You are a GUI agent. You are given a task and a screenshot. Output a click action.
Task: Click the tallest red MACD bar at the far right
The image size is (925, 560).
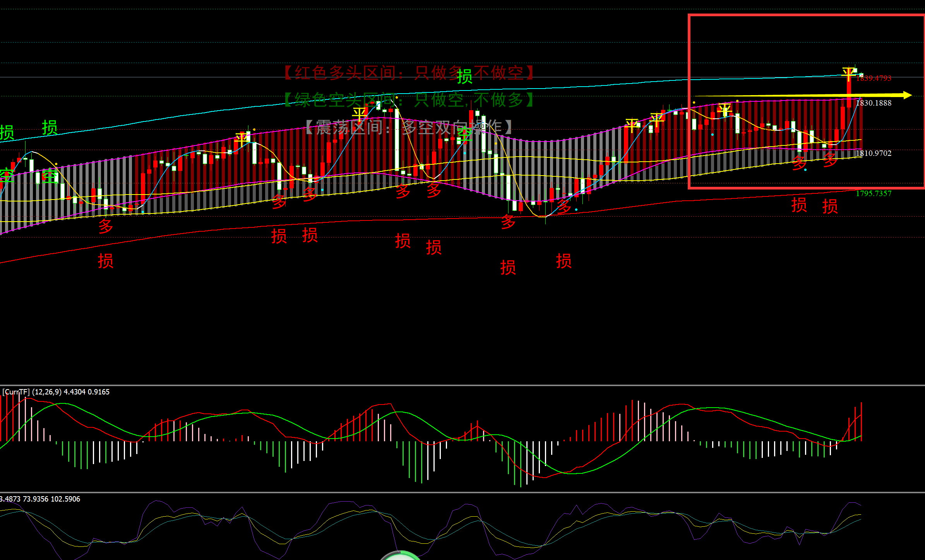[861, 422]
